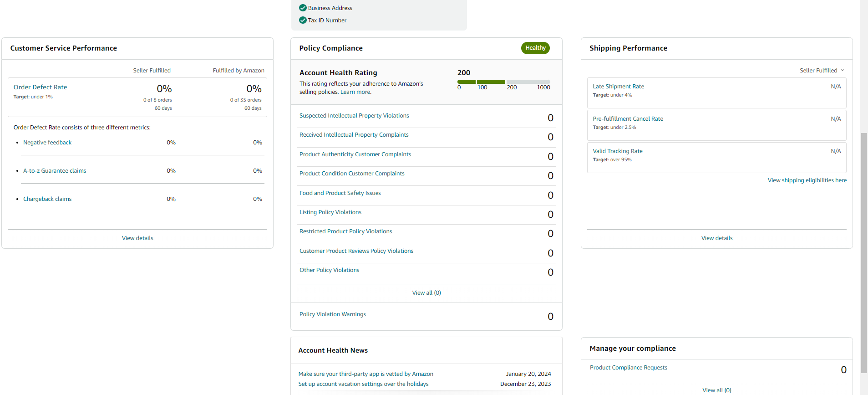Open Policy Violation Warnings
Viewport: 868px width, 395px height.
point(333,314)
